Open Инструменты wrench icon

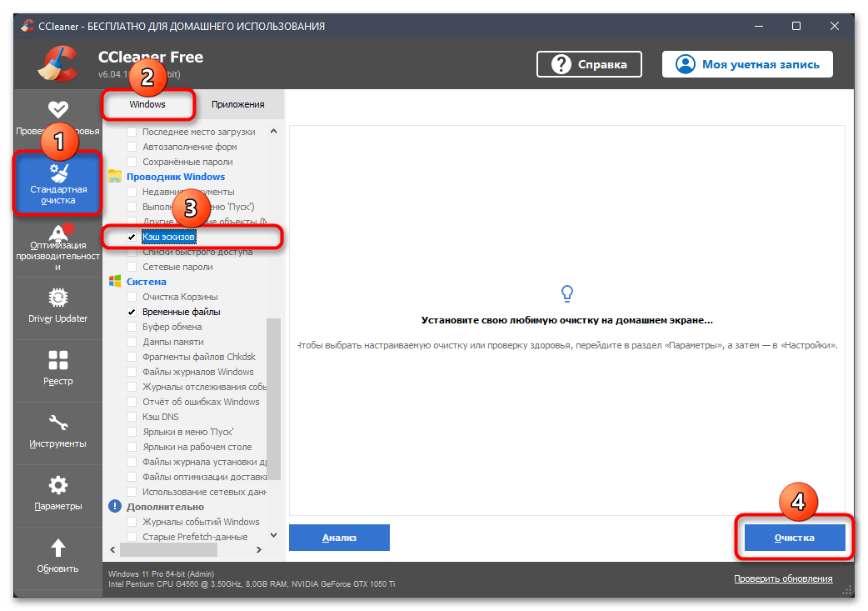57,423
